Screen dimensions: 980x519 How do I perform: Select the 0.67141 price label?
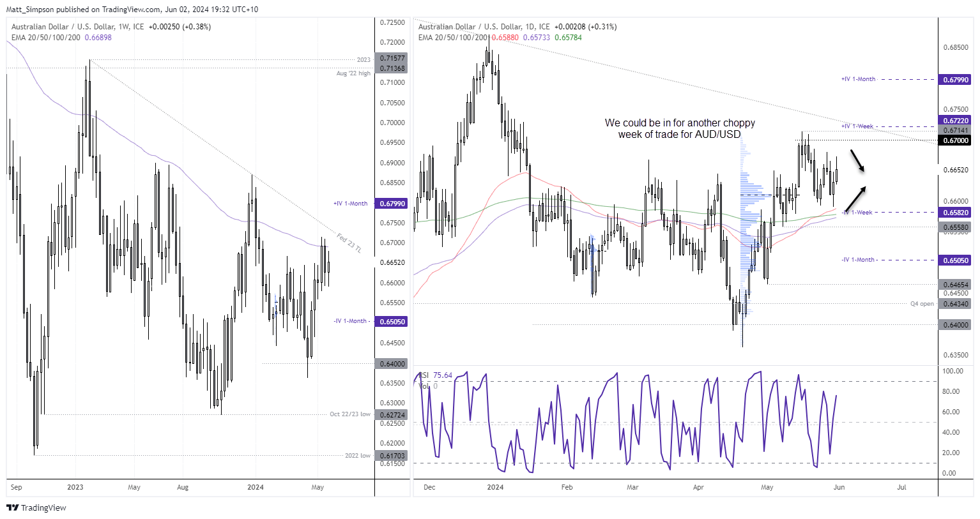click(x=955, y=130)
